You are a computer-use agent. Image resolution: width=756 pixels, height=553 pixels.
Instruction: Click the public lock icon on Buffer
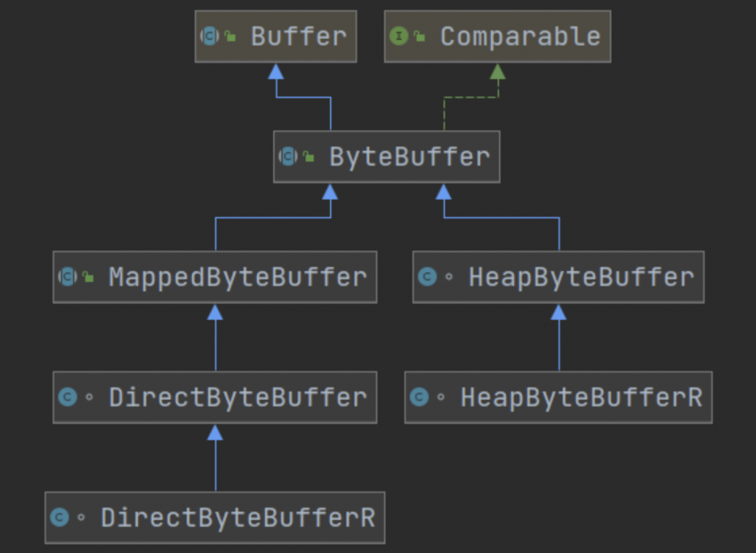point(230,36)
